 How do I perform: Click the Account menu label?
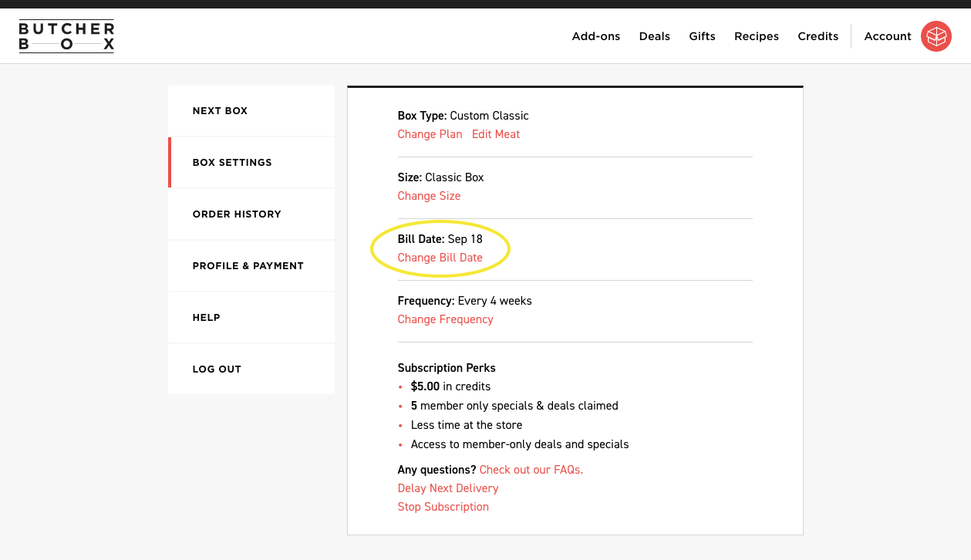888,36
